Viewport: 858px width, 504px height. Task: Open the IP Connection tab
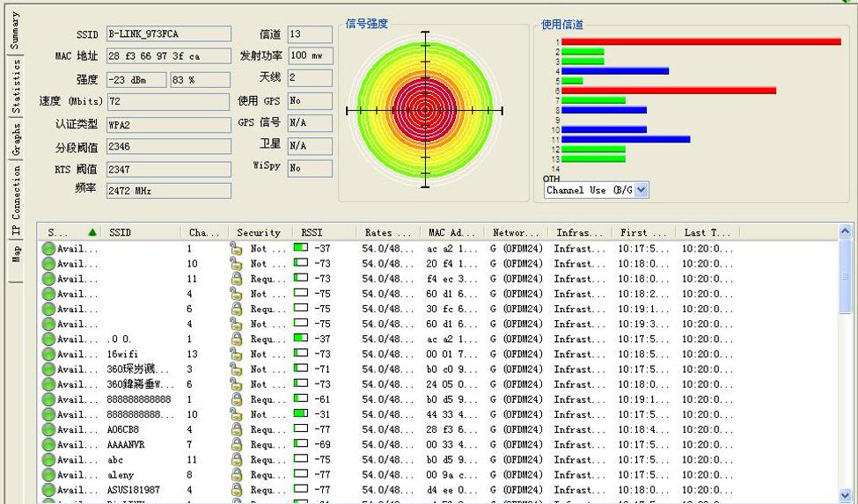tap(16, 200)
